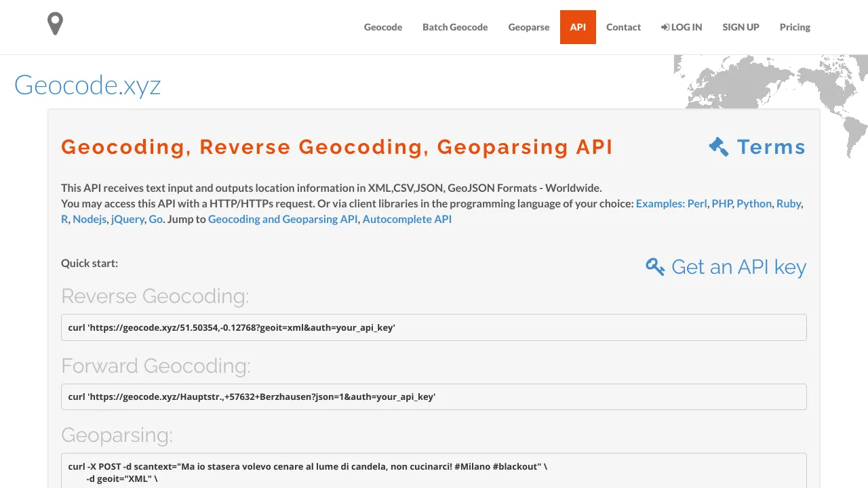Open the Go client example link
The image size is (868, 488).
click(155, 219)
